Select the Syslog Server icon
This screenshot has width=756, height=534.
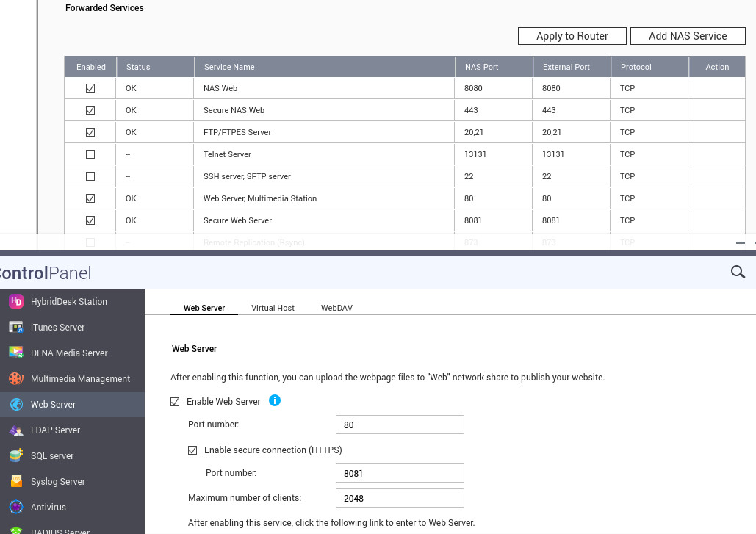(16, 481)
